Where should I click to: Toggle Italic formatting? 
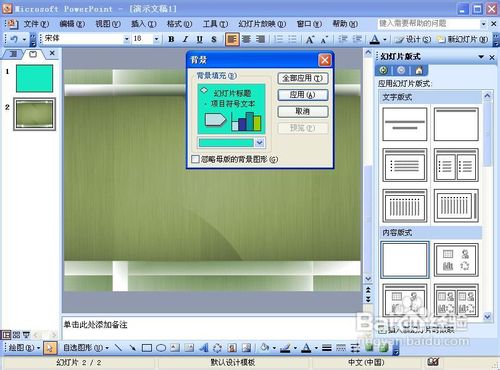pos(185,39)
